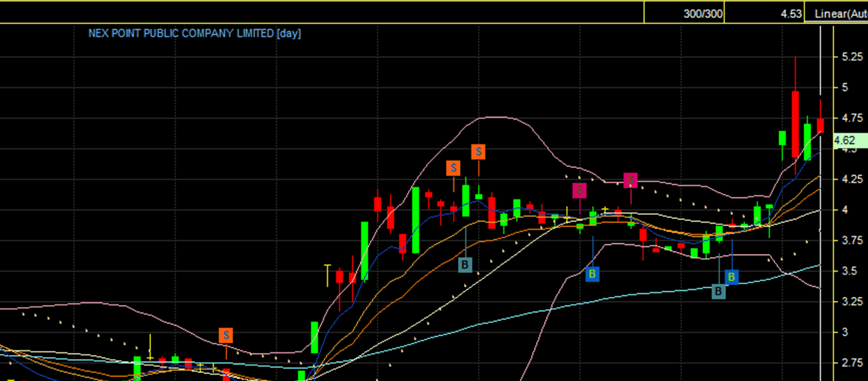
Task: Click the earlier pink S sell marker
Action: pyautogui.click(x=579, y=191)
